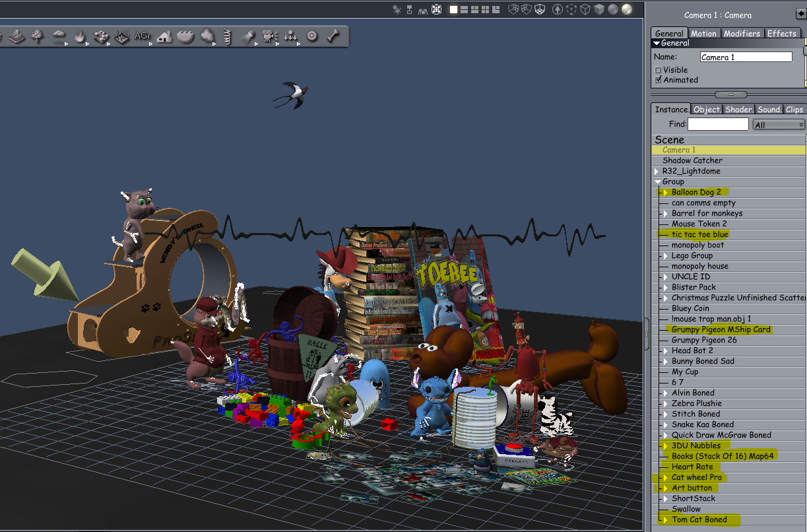Image resolution: width=807 pixels, height=532 pixels.
Task: Select the plant tree tool
Action: pyautogui.click(x=38, y=36)
